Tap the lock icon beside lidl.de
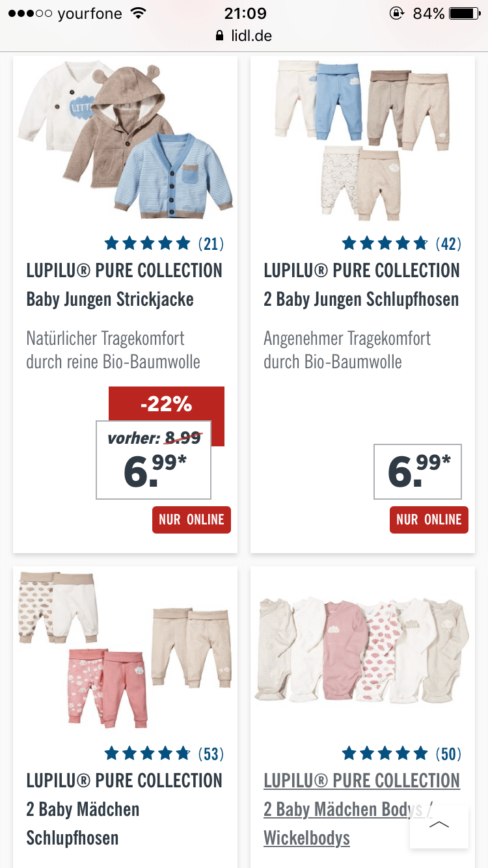Viewport: 488px width, 868px height. pyautogui.click(x=219, y=36)
